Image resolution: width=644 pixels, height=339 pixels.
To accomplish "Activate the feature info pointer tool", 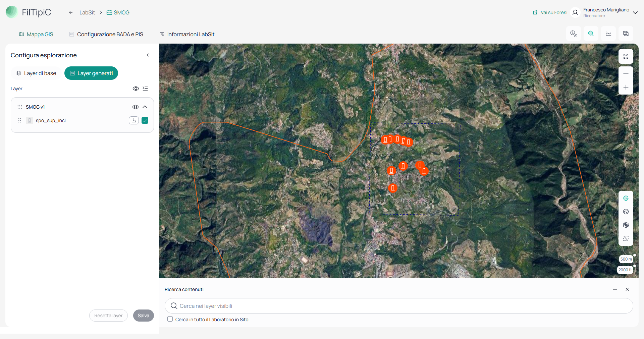I will pos(574,34).
